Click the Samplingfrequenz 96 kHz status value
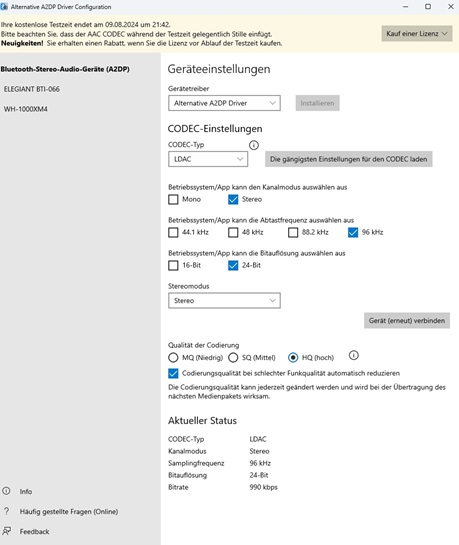The width and height of the screenshot is (459, 545). click(260, 463)
